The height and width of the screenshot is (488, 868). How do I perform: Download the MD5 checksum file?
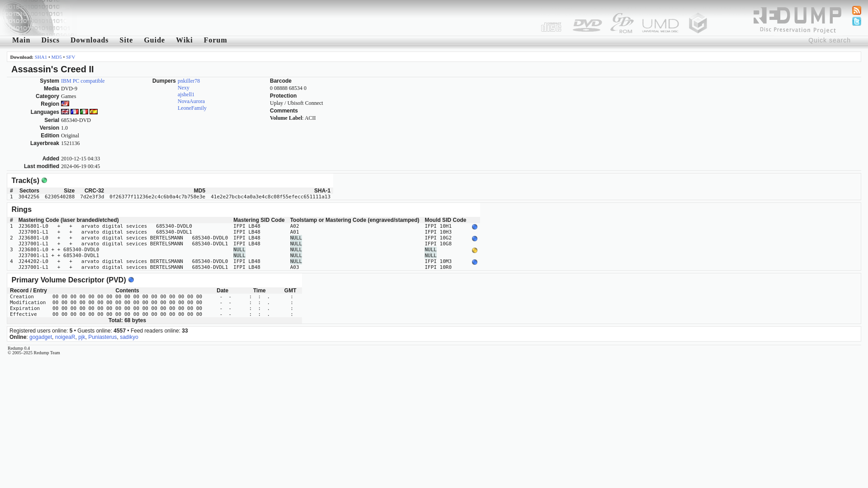pyautogui.click(x=57, y=57)
